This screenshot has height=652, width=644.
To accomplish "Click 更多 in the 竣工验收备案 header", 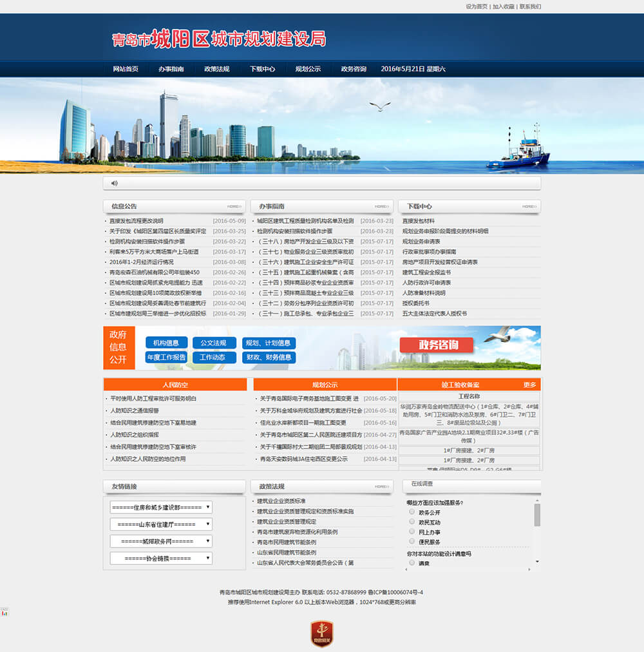I will click(x=529, y=385).
